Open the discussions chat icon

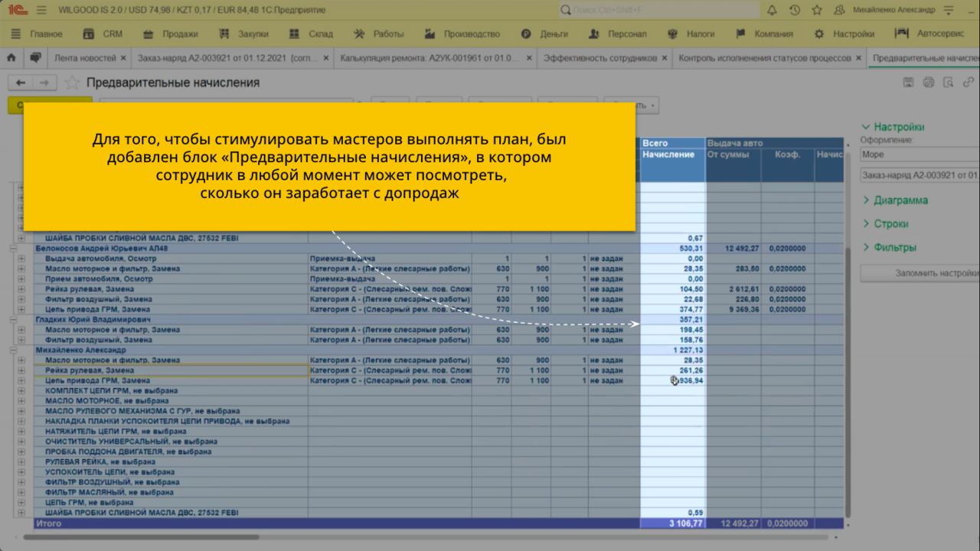tap(35, 58)
